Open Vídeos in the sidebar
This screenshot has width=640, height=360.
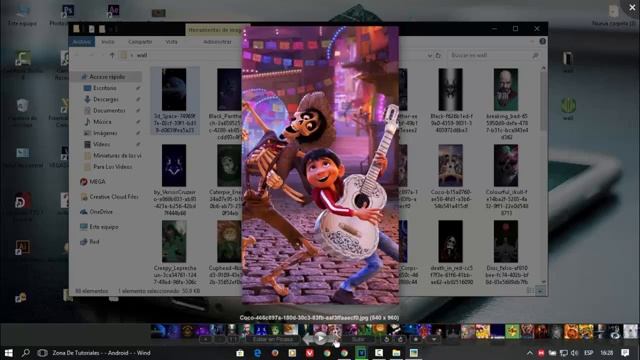(101, 144)
